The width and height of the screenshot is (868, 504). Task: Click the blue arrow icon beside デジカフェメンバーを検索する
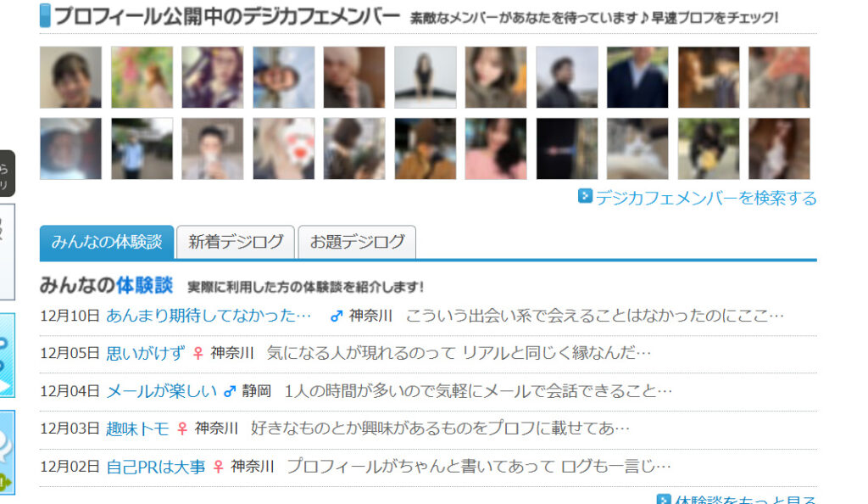[585, 196]
